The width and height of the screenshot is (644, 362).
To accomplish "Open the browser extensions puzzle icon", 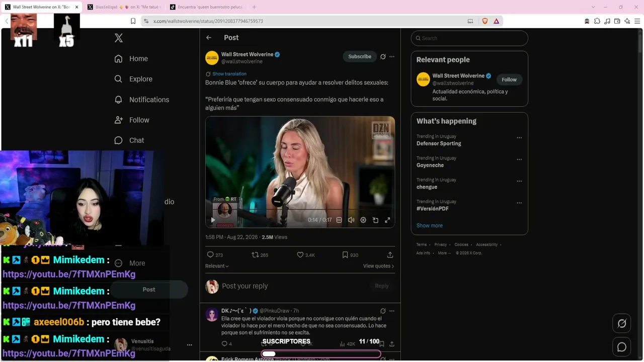I will pyautogui.click(x=597, y=21).
